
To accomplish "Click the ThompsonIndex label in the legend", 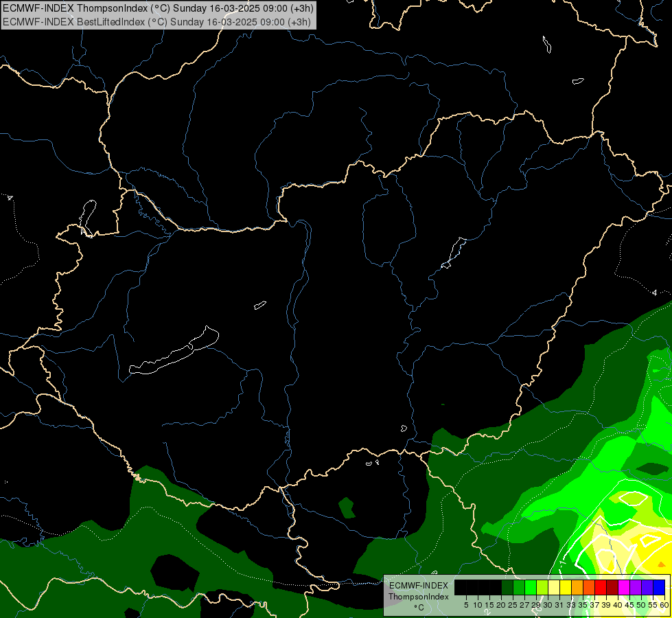I will click(x=419, y=597).
